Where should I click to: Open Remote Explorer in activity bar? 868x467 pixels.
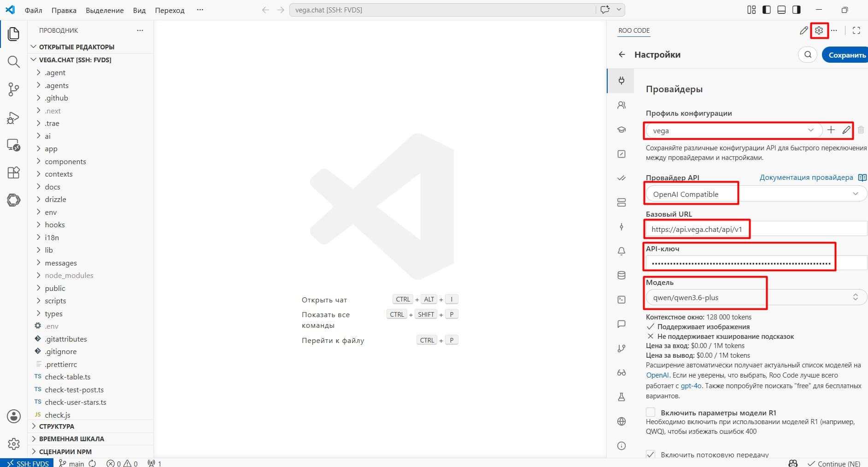coord(13,145)
